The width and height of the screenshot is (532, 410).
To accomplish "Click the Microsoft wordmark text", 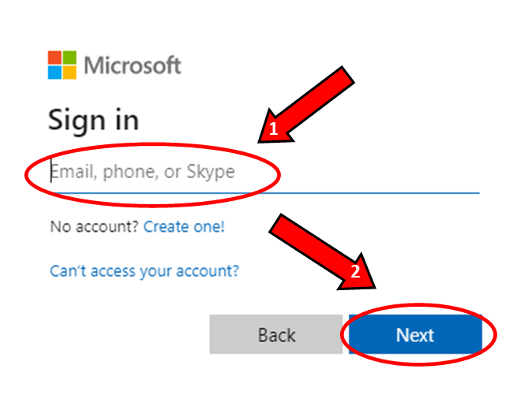I will 133,65.
